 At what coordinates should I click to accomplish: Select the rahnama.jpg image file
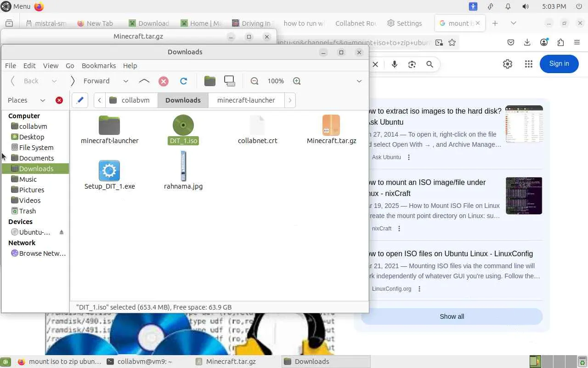tap(183, 171)
